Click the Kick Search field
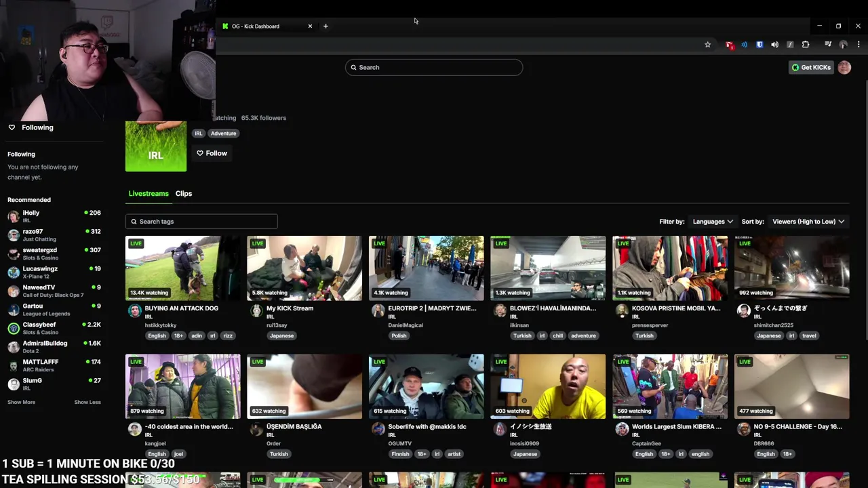868x488 pixels. (x=434, y=67)
